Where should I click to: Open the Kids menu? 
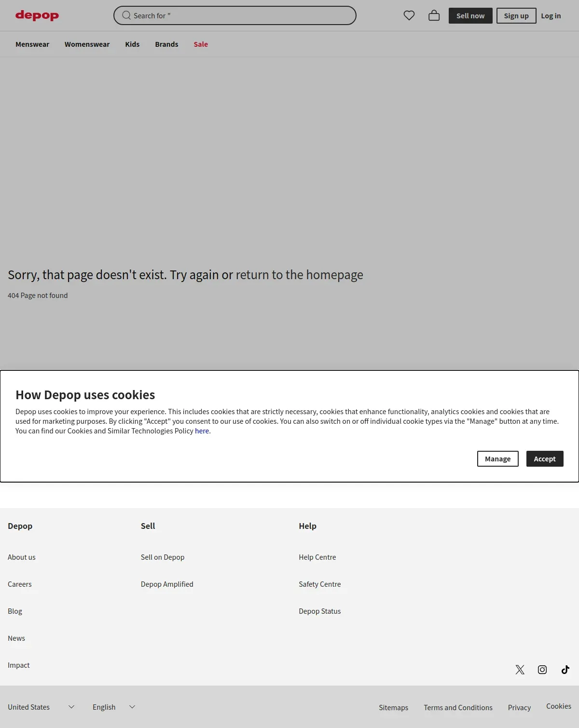tap(132, 44)
